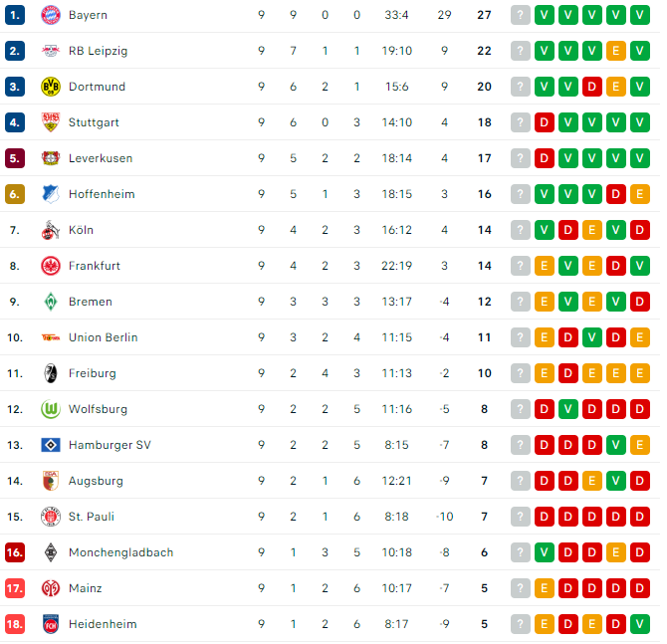Open the Freiburg team logo
The height and width of the screenshot is (644, 667).
tap(51, 373)
